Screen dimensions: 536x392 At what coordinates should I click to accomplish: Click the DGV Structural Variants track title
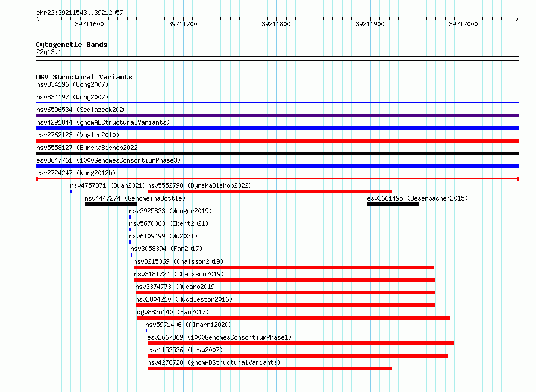coord(84,77)
